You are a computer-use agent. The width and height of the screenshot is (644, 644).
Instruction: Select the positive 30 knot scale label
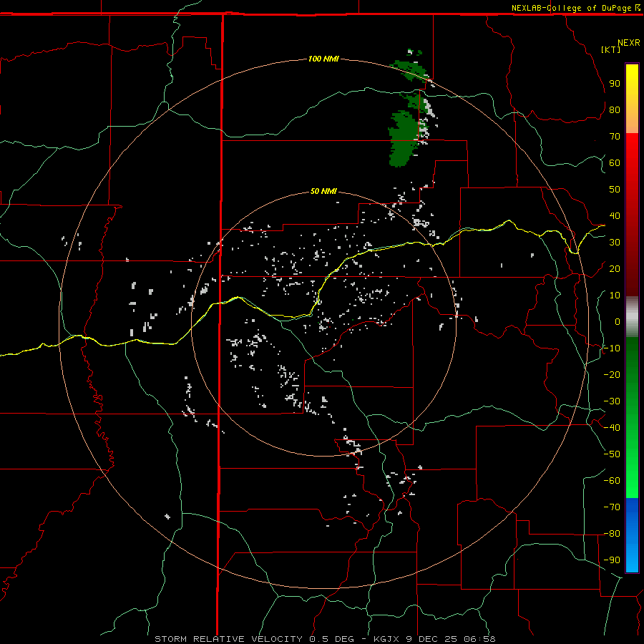[615, 243]
